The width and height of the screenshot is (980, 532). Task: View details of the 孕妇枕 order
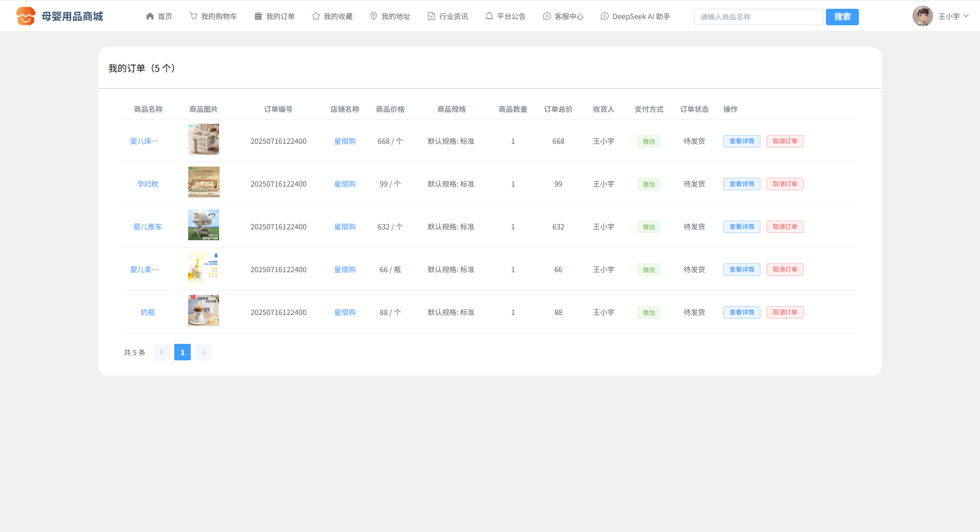click(741, 184)
